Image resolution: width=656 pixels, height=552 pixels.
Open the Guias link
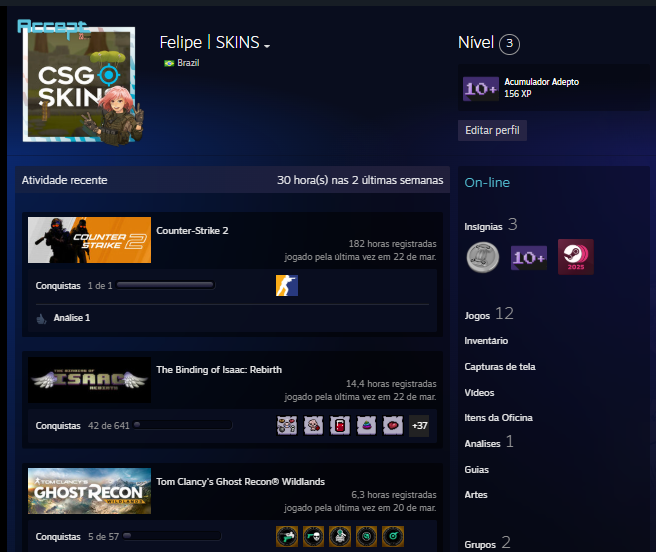coord(477,470)
